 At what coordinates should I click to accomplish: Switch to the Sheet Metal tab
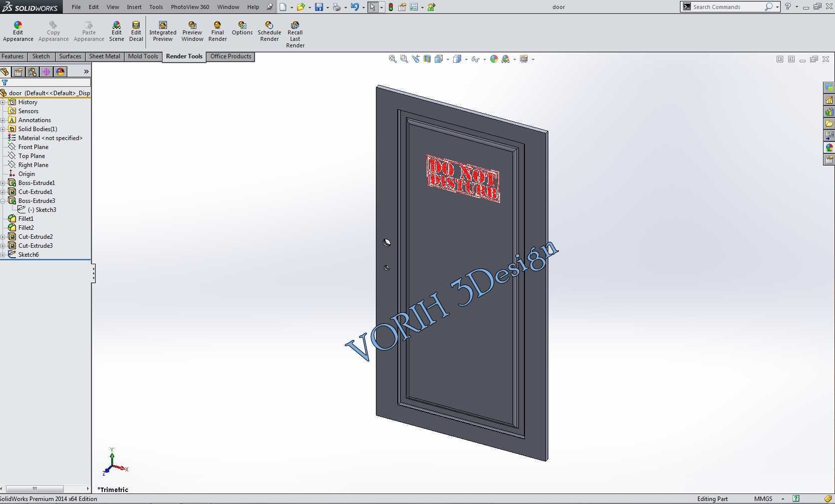[104, 56]
